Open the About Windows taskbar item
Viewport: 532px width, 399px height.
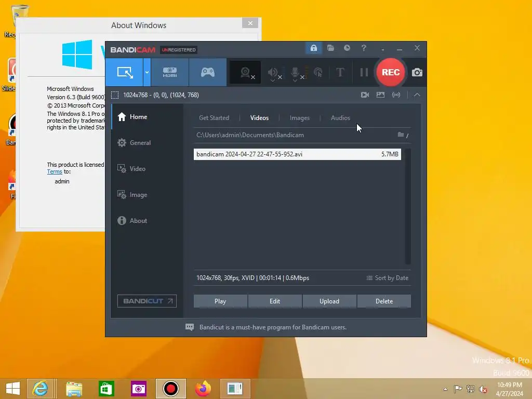[x=235, y=389]
